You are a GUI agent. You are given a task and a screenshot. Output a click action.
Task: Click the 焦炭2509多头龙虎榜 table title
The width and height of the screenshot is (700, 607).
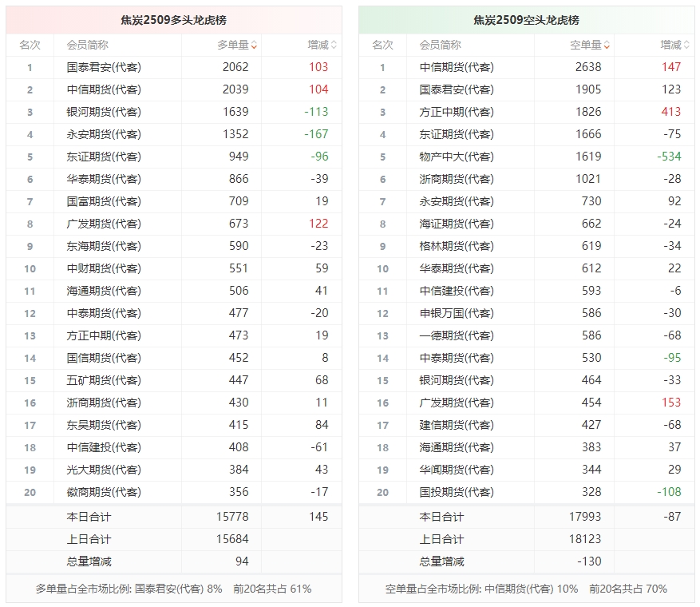174,20
